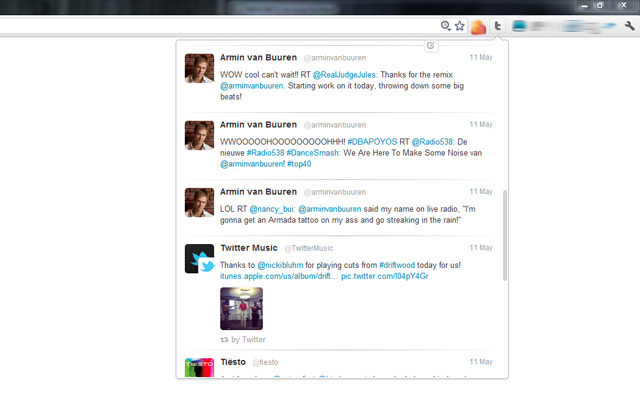Open the @Radio538 mention
The image size is (640, 400).
pyautogui.click(x=433, y=142)
